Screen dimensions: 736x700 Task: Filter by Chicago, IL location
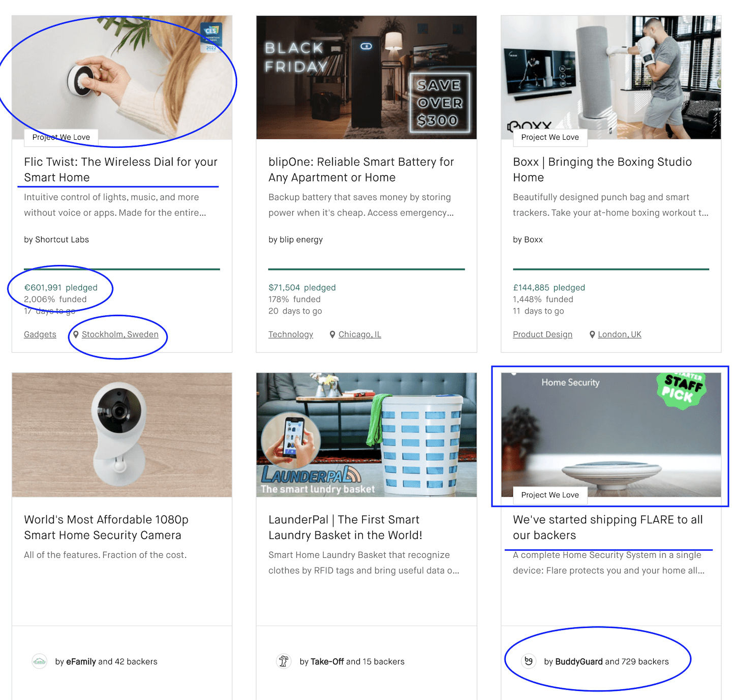360,334
